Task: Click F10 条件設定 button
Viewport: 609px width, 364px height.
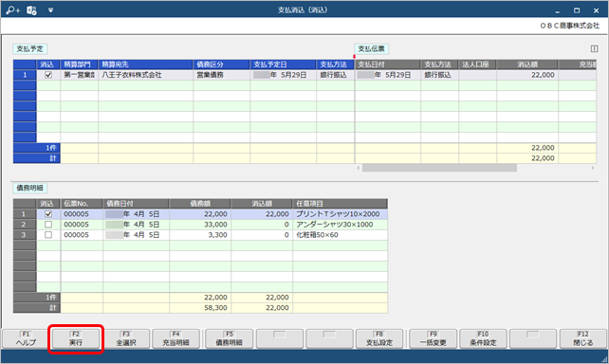Action: (483, 338)
